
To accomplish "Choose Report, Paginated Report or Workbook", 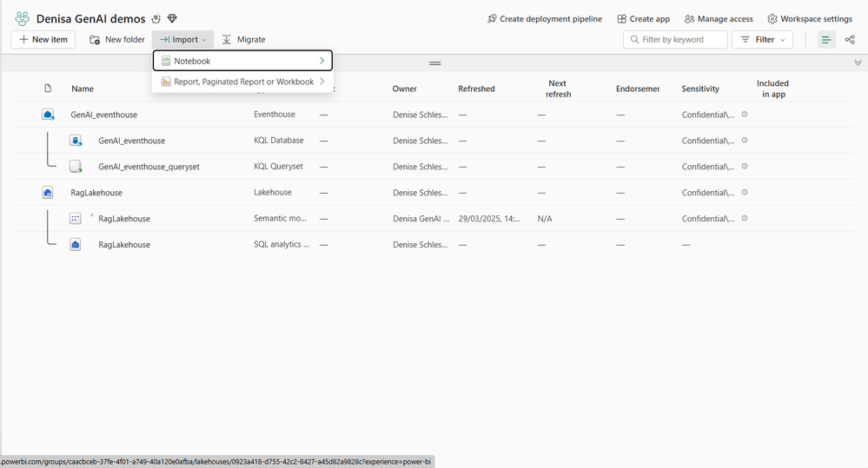I will tap(242, 82).
